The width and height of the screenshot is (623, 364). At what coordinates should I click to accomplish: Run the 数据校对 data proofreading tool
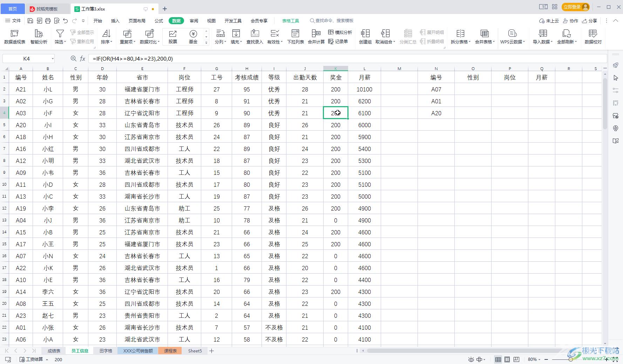point(593,37)
